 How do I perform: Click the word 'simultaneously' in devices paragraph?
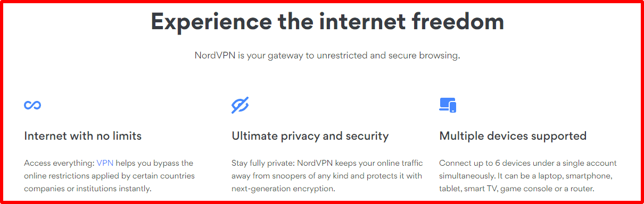466,176
